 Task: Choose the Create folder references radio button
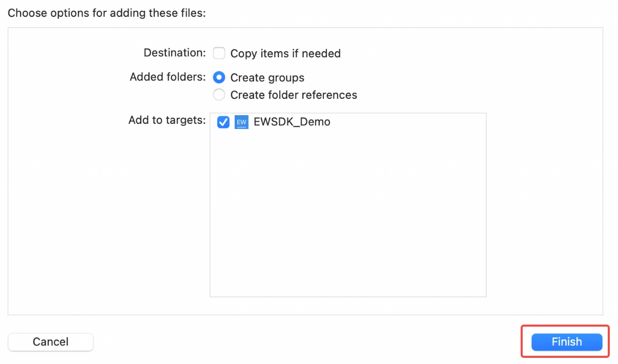click(x=219, y=95)
